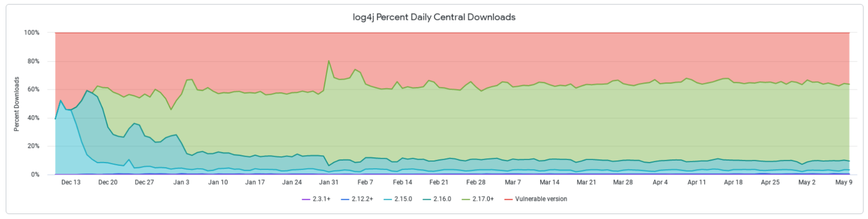Toggle the "2.17.0+" legend text
This screenshot has height=219, width=868.
pos(483,199)
